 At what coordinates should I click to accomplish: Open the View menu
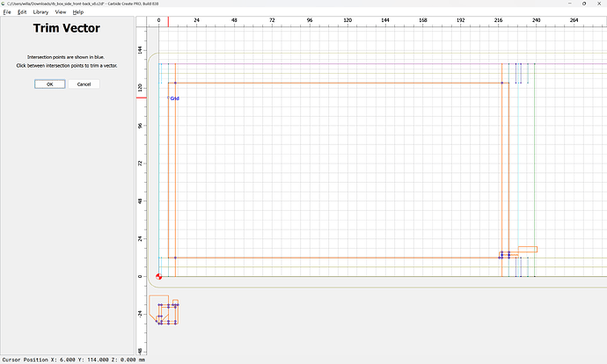click(61, 12)
